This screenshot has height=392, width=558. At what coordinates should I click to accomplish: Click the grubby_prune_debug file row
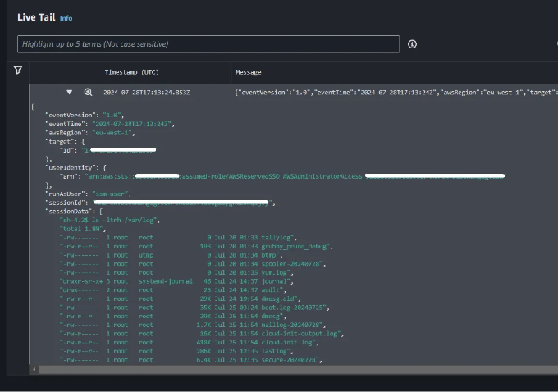coord(196,247)
